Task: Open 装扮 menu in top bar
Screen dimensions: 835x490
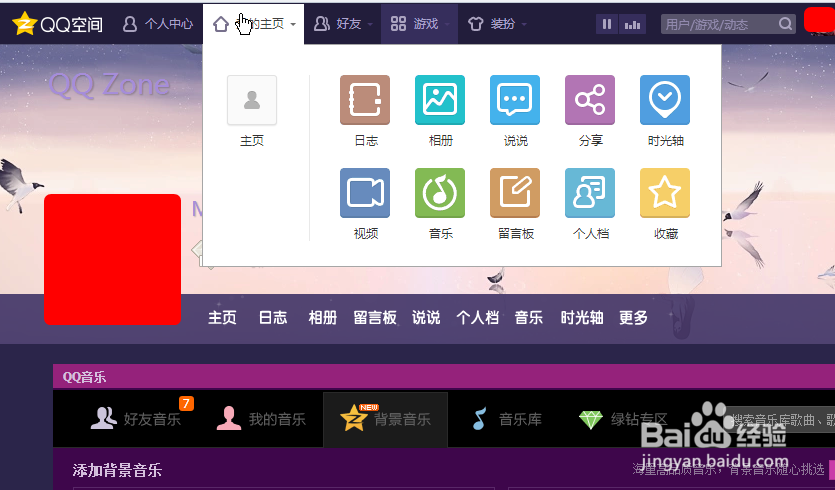Action: coord(491,24)
